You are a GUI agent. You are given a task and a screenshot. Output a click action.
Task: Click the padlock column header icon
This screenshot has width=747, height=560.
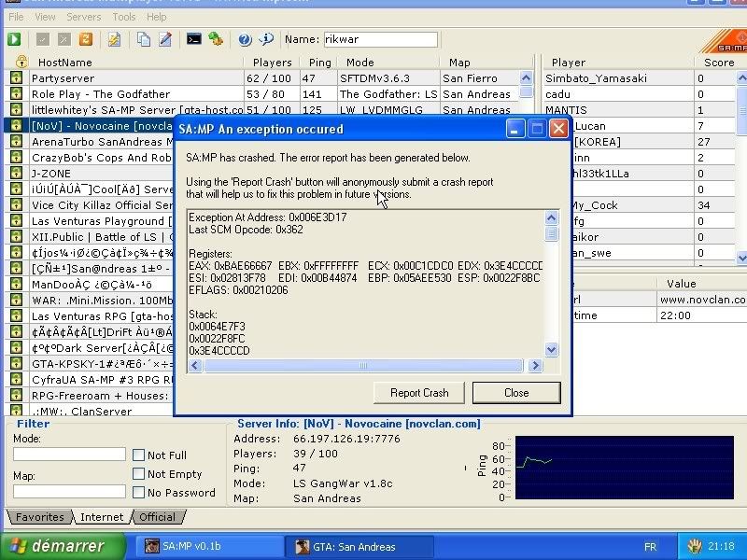[21, 62]
